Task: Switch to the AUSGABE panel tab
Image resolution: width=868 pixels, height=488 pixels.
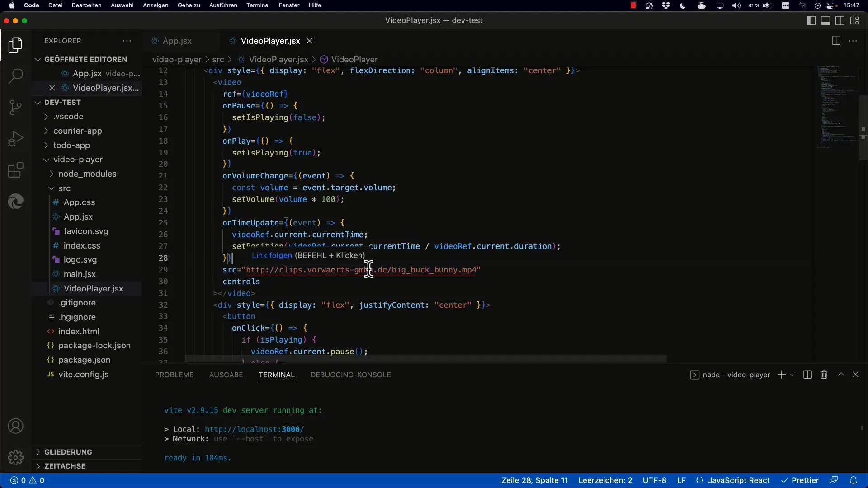Action: pyautogui.click(x=226, y=375)
